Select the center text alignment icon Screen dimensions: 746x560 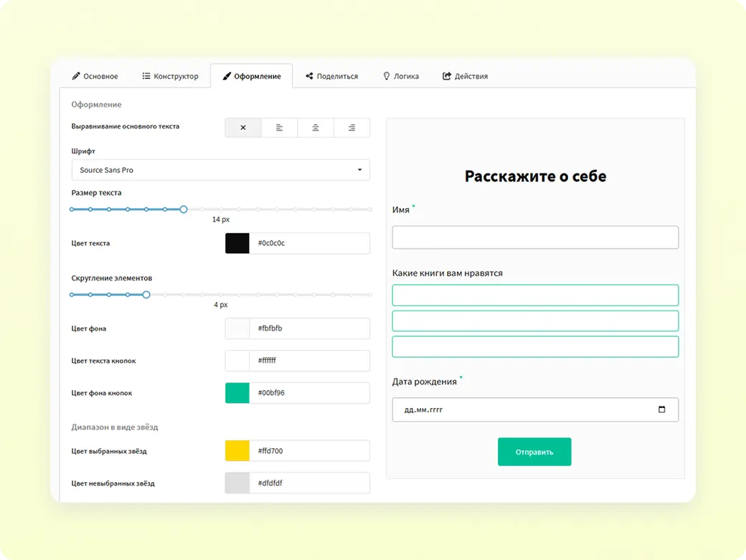click(x=316, y=128)
